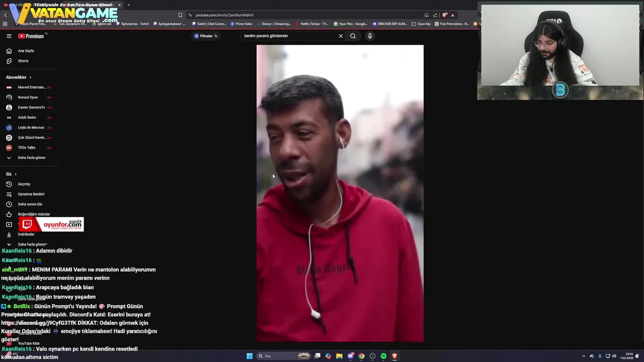Open File Explorer from the taskbar
Viewport: 644px width, 362px height.
[339, 356]
